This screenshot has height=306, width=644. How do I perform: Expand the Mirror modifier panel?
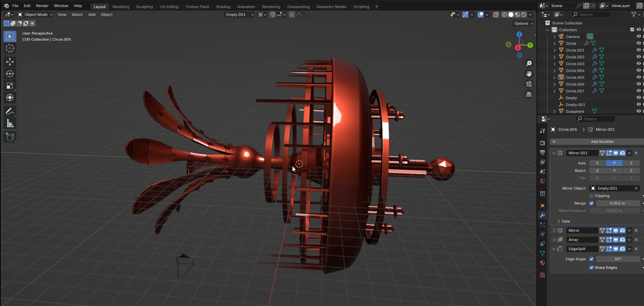554,231
